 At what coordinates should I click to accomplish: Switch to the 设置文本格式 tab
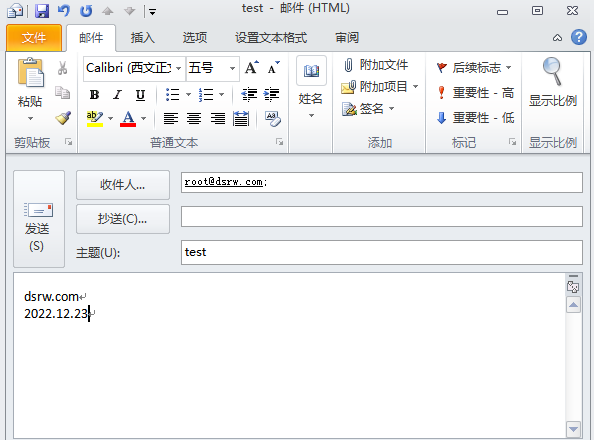click(x=271, y=38)
